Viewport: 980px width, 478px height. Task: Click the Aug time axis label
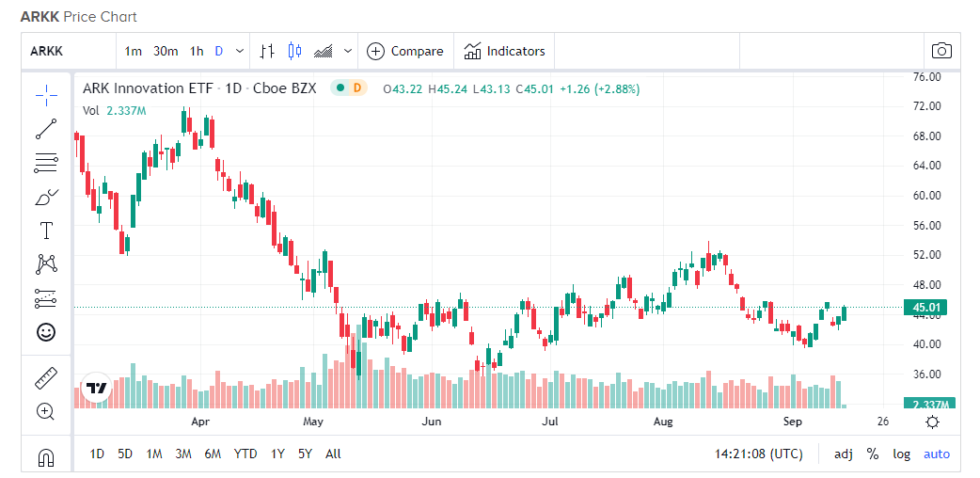pyautogui.click(x=662, y=422)
